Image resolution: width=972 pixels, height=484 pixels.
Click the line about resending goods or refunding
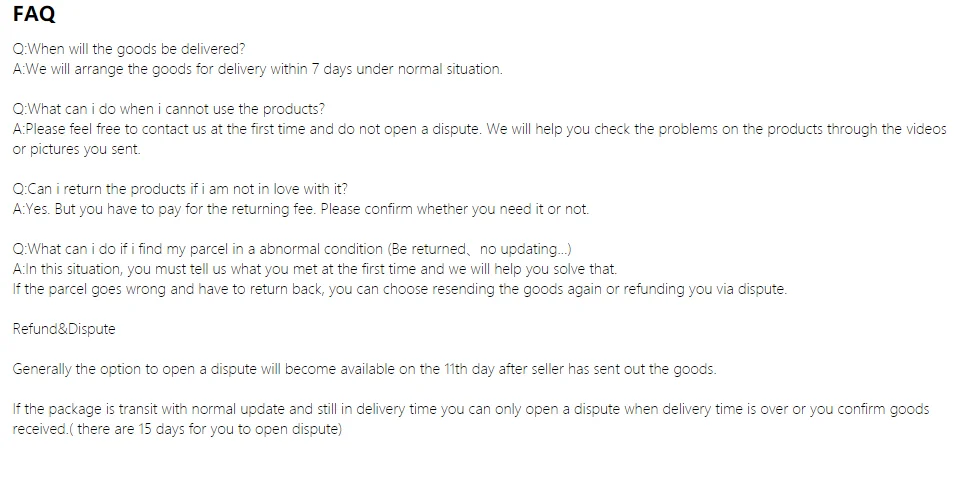click(x=399, y=289)
